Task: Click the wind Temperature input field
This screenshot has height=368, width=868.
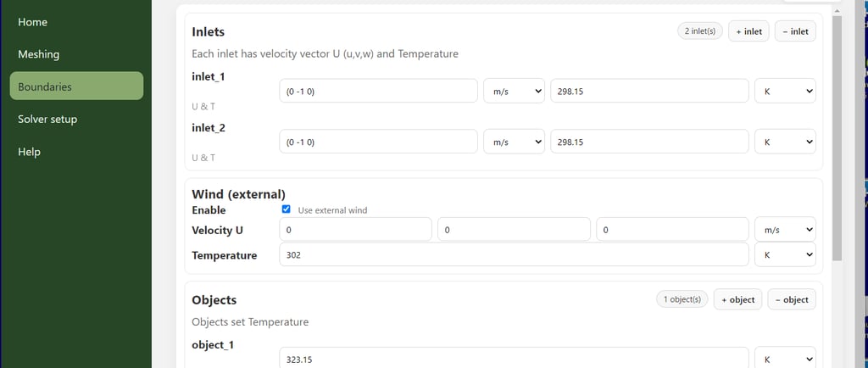Action: (x=514, y=254)
